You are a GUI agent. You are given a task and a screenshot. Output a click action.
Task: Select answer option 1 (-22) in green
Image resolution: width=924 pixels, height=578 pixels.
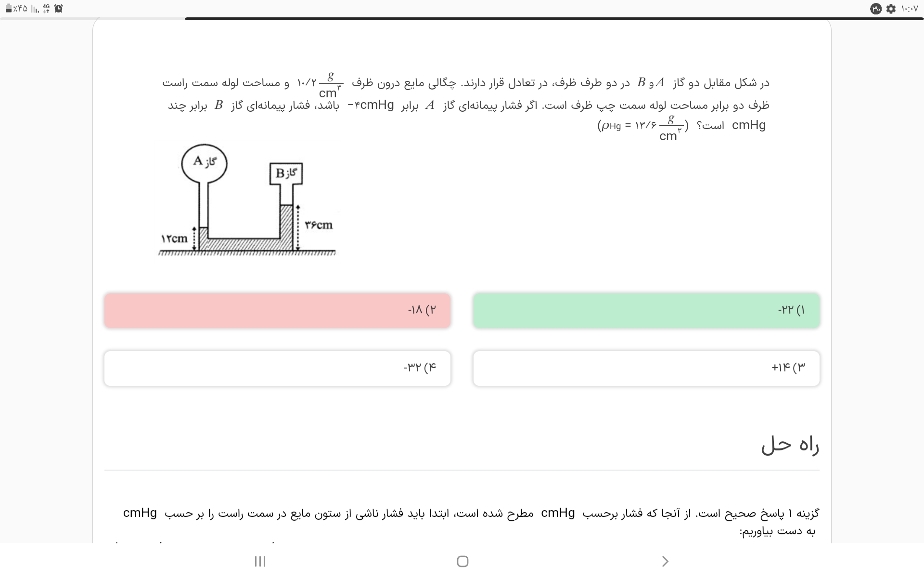tap(646, 310)
